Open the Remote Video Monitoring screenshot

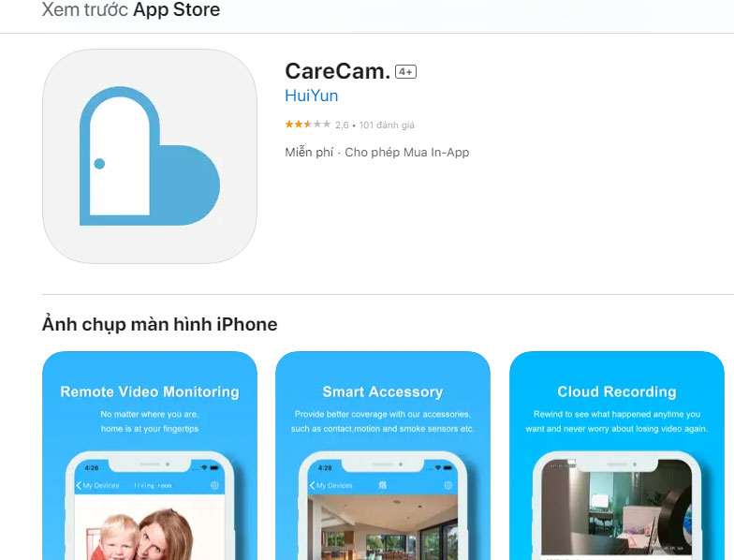150,455
